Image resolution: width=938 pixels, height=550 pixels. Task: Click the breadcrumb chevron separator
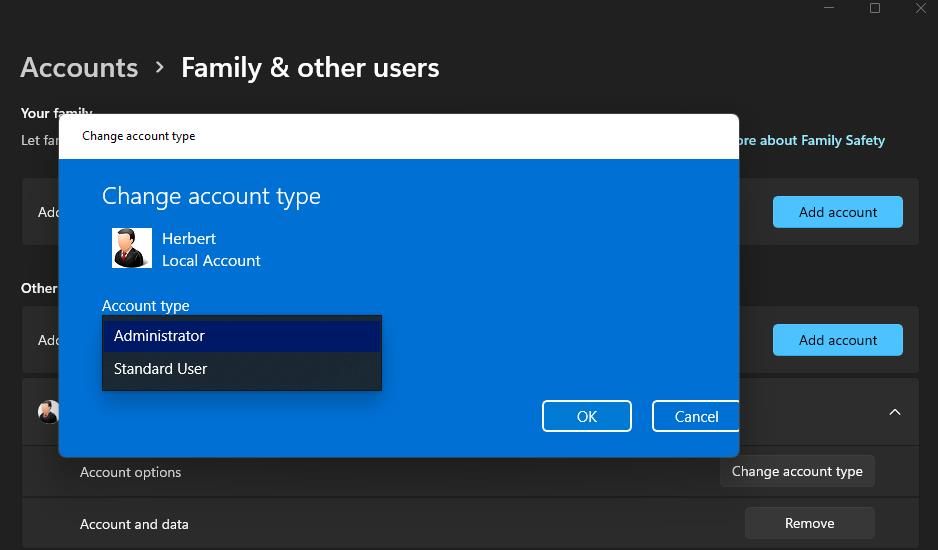click(x=160, y=68)
